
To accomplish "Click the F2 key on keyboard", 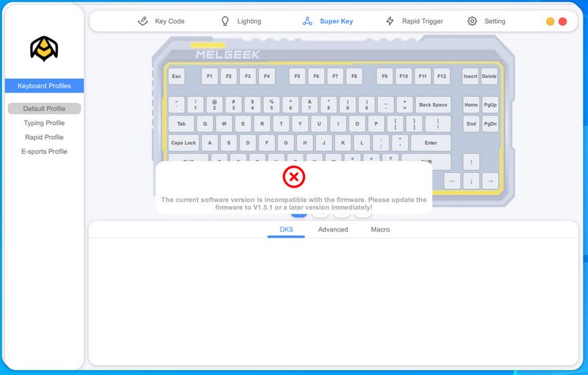I will point(229,76).
